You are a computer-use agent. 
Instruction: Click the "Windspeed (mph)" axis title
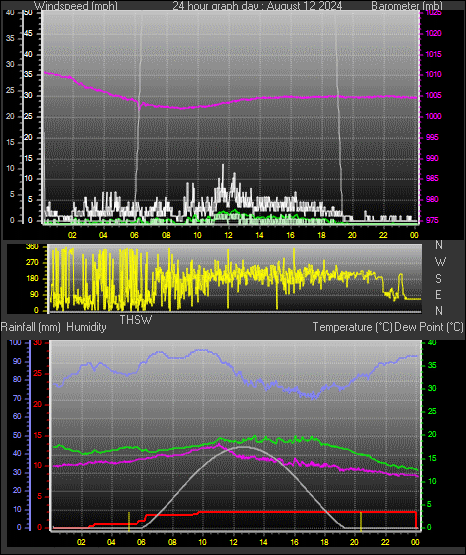pos(75,5)
